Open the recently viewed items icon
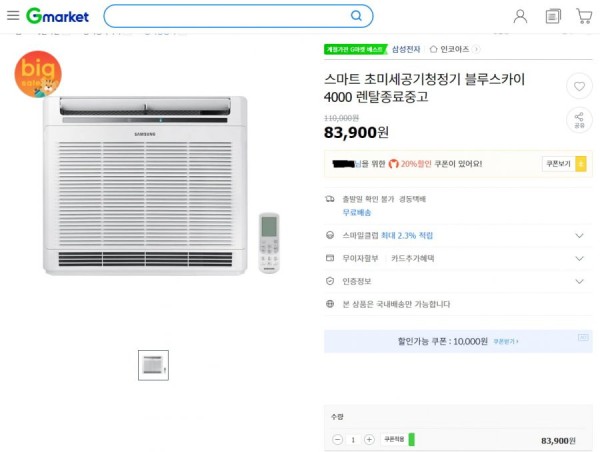 point(553,16)
